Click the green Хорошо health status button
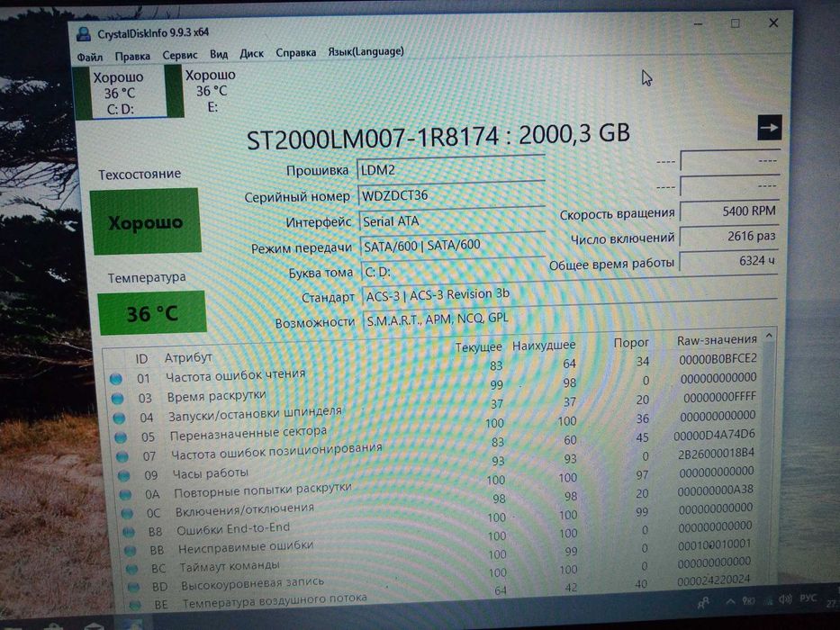This screenshot has height=630, width=840. (146, 221)
